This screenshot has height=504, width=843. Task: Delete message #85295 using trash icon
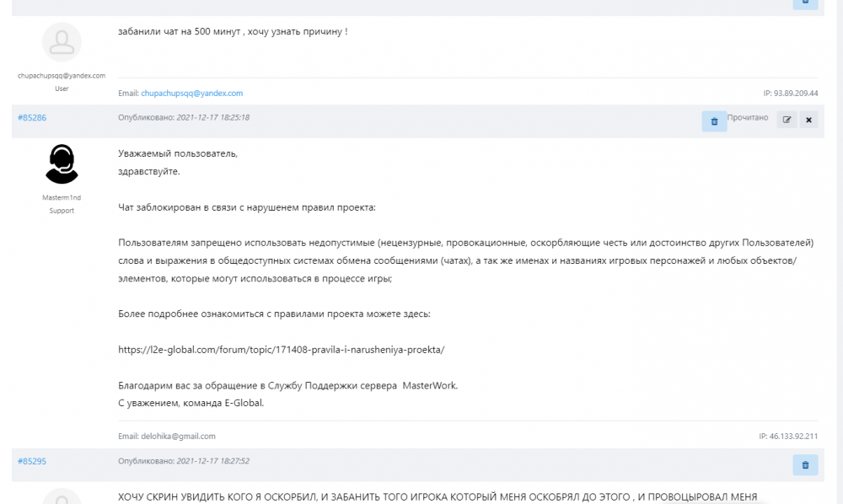(805, 464)
